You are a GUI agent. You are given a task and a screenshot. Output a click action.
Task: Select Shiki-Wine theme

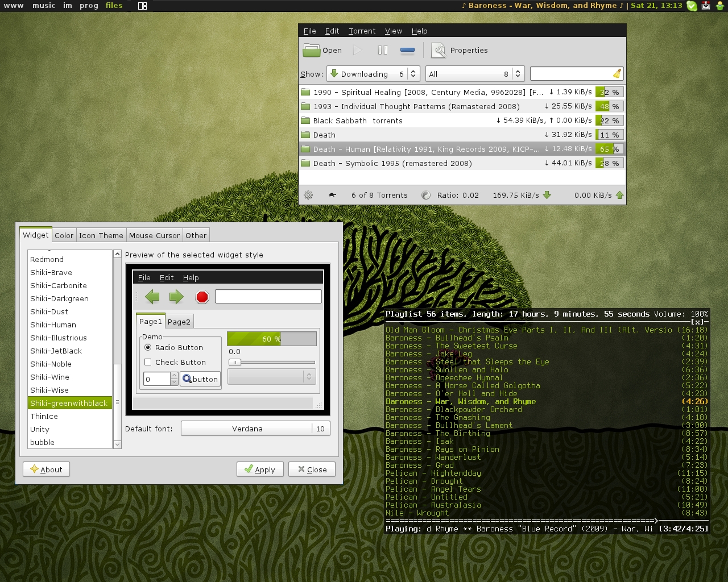(x=70, y=377)
